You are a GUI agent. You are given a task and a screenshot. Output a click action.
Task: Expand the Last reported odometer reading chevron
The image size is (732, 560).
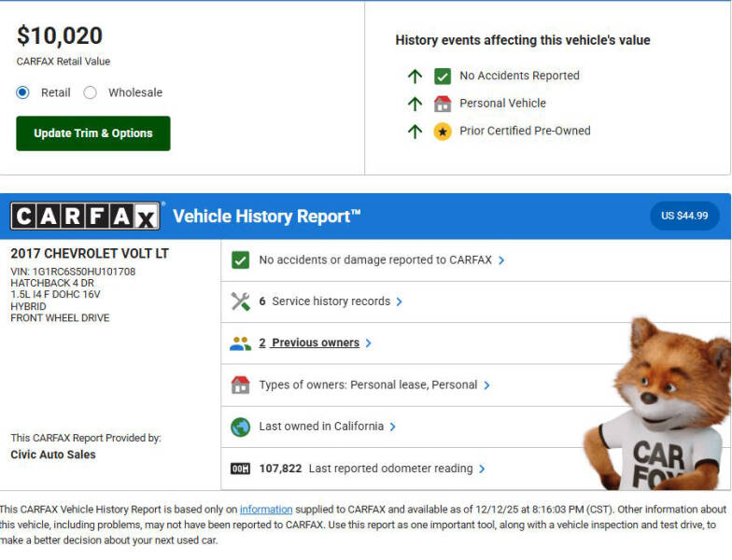482,469
